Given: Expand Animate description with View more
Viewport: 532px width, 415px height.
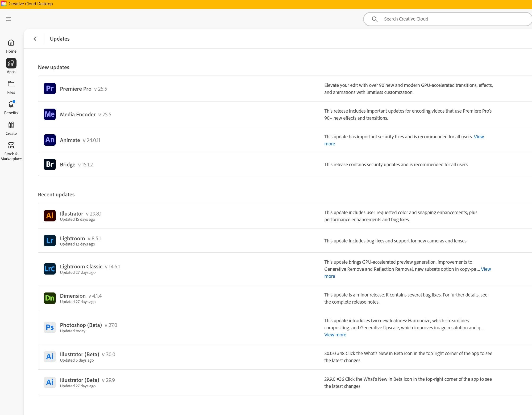Looking at the screenshot, I should coord(478,137).
